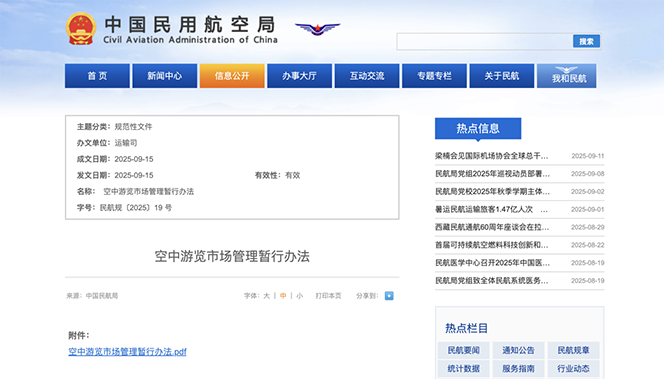Click the document number 民航规〔2025〕19 号
Image resolution: width=664 pixels, height=379 pixels.
click(x=136, y=207)
